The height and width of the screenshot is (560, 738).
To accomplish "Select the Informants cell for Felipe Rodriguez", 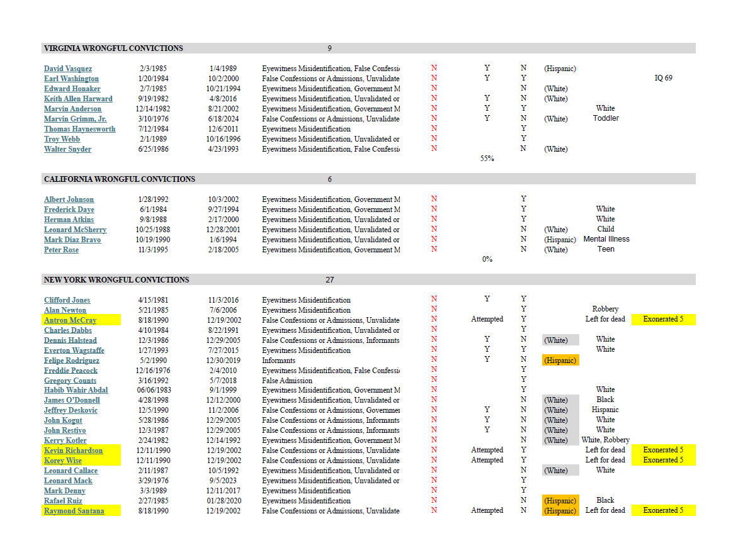I will 278,361.
